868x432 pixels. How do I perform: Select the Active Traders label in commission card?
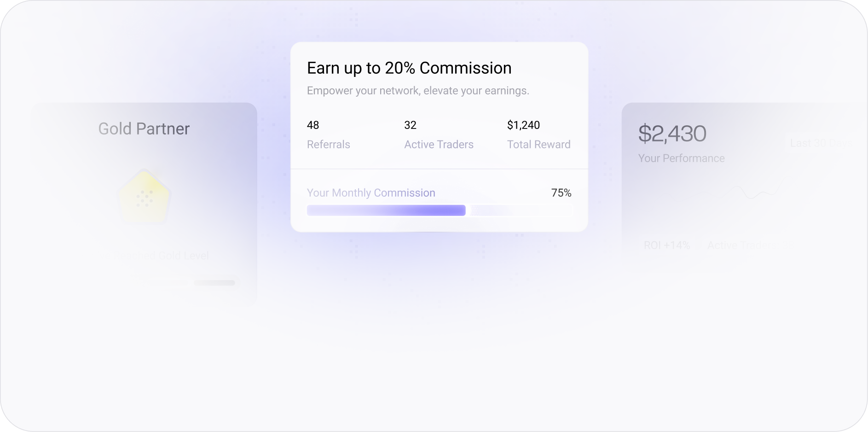[x=439, y=145]
